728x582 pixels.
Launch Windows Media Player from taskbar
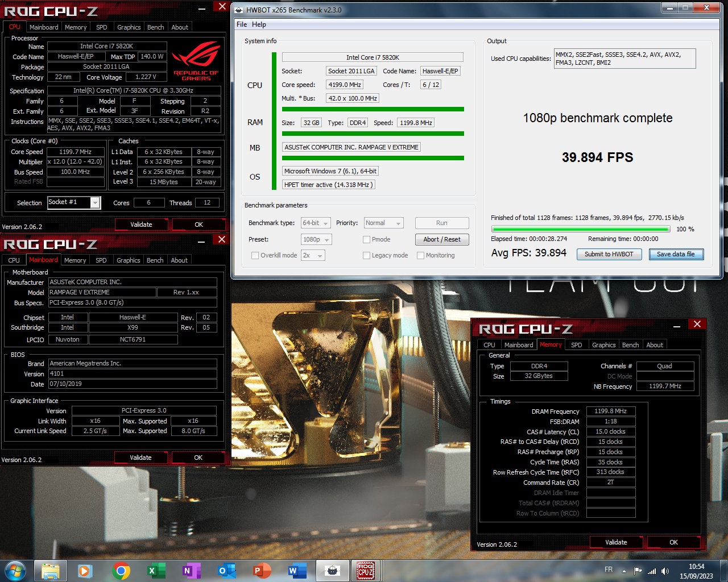85,571
